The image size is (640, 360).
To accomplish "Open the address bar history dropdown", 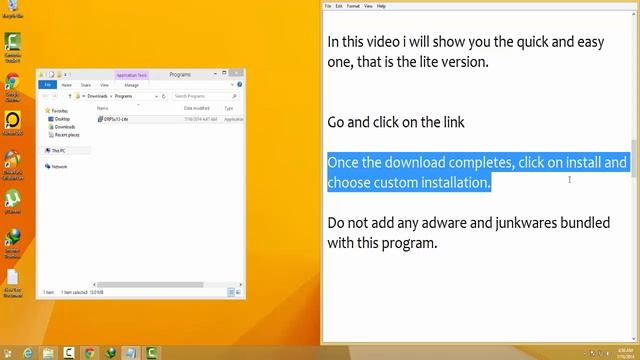I will (156, 96).
